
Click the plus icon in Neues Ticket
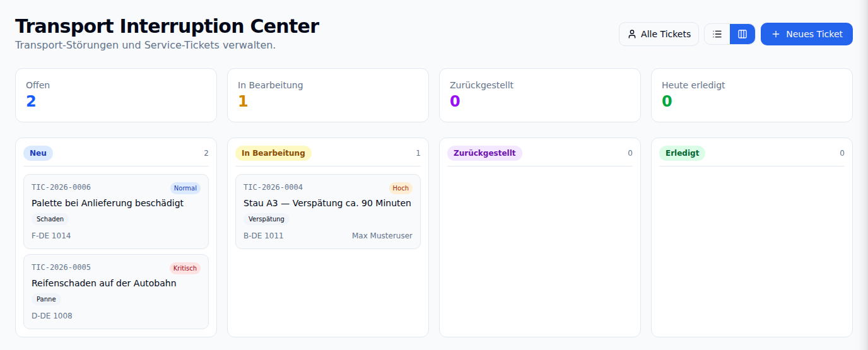[x=776, y=34]
